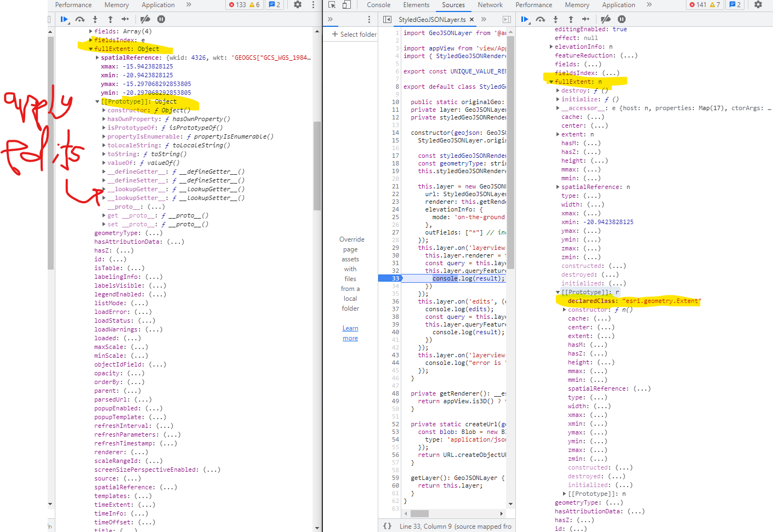Collapse the fullExtent: Object tree node
773x532 pixels.
pyautogui.click(x=91, y=49)
